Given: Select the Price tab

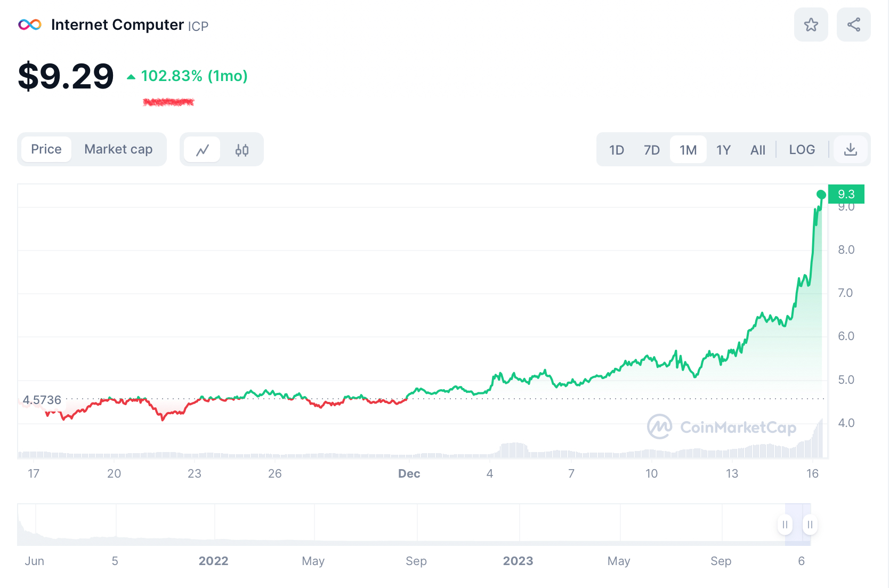Looking at the screenshot, I should 46,149.
